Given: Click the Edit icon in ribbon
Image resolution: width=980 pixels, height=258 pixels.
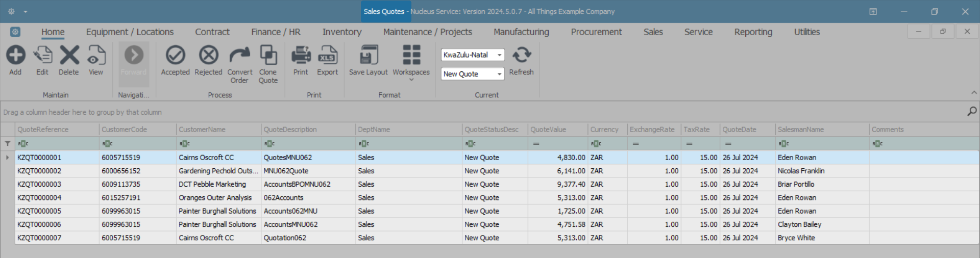Looking at the screenshot, I should click(x=42, y=56).
